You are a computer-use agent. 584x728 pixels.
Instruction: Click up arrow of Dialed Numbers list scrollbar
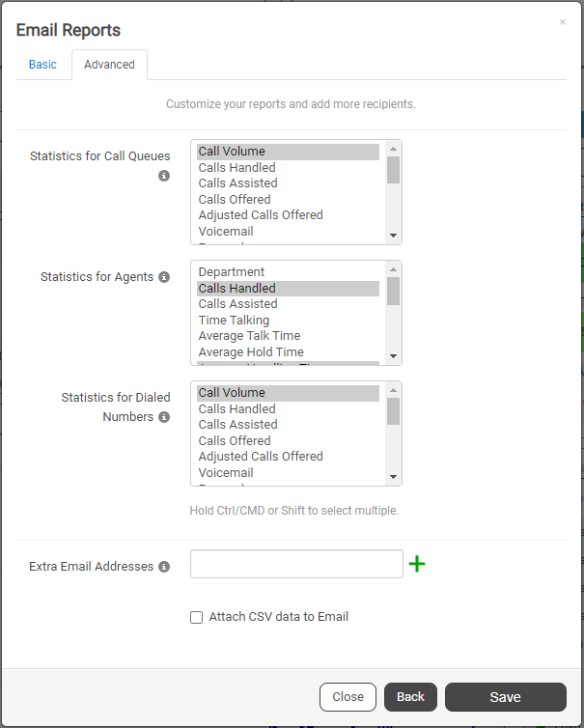click(393, 390)
